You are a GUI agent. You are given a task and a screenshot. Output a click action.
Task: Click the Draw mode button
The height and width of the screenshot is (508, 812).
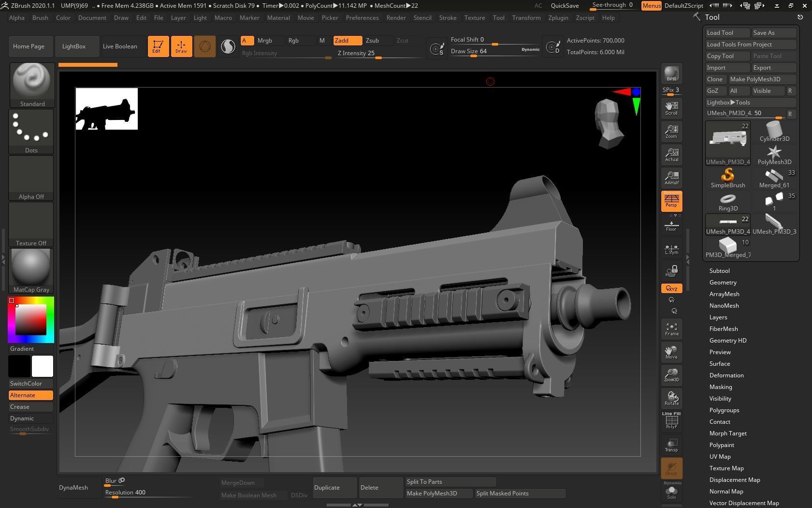[x=181, y=46]
